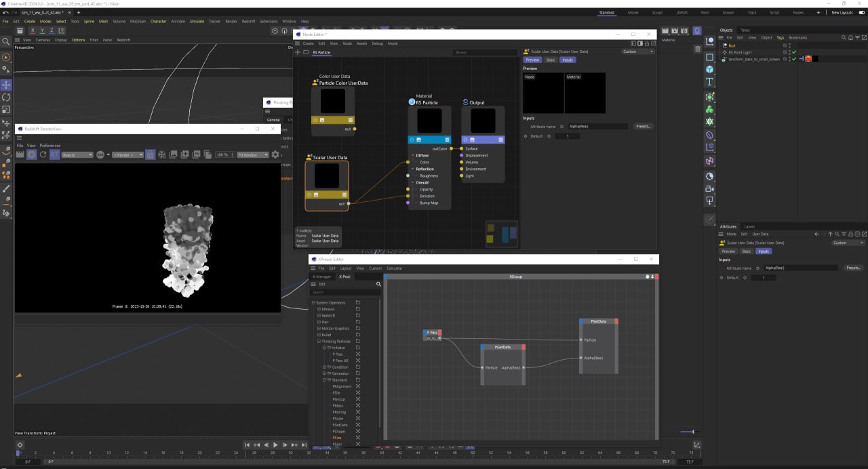The width and height of the screenshot is (868, 469).
Task: Select the Move tool in left toolbar
Action: click(6, 85)
